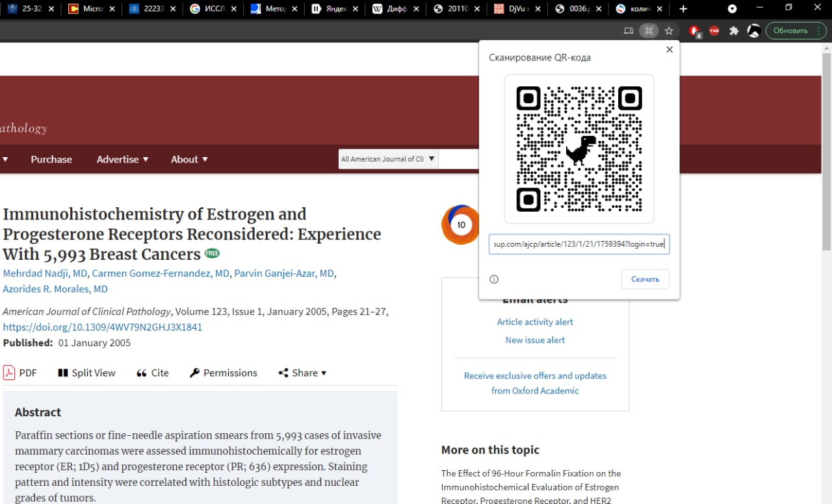The width and height of the screenshot is (832, 504).
Task: Switch to the '22233' tab
Action: point(151,9)
